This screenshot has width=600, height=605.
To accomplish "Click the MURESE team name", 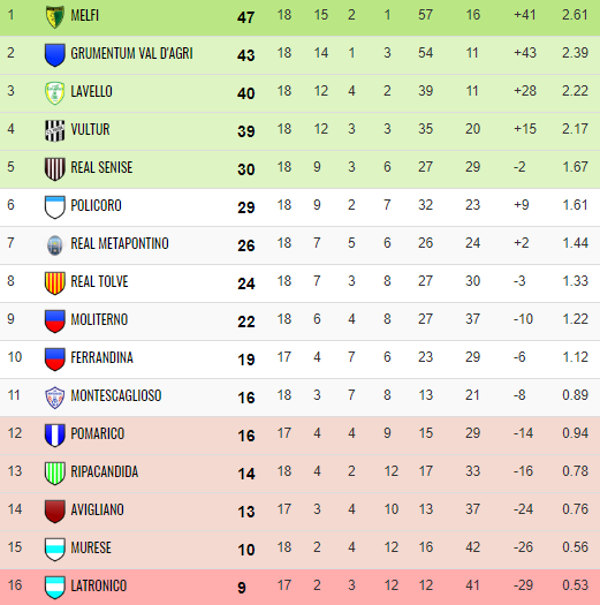I will click(x=91, y=548).
